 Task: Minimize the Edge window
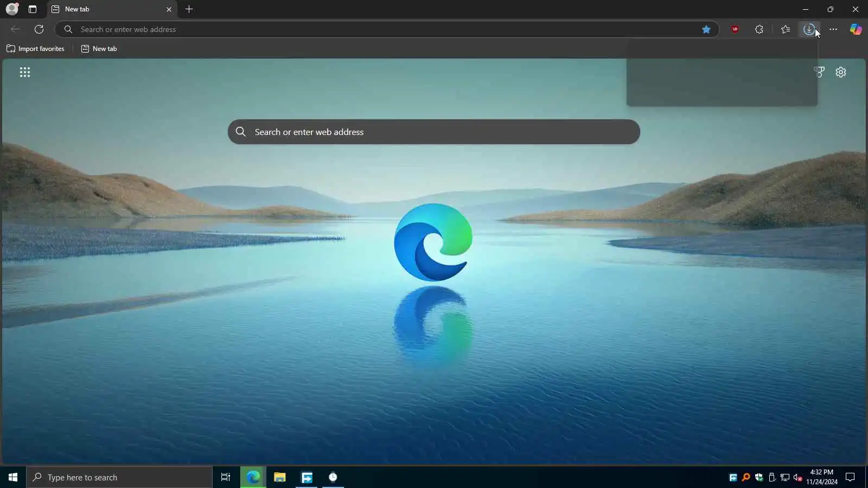(x=806, y=9)
